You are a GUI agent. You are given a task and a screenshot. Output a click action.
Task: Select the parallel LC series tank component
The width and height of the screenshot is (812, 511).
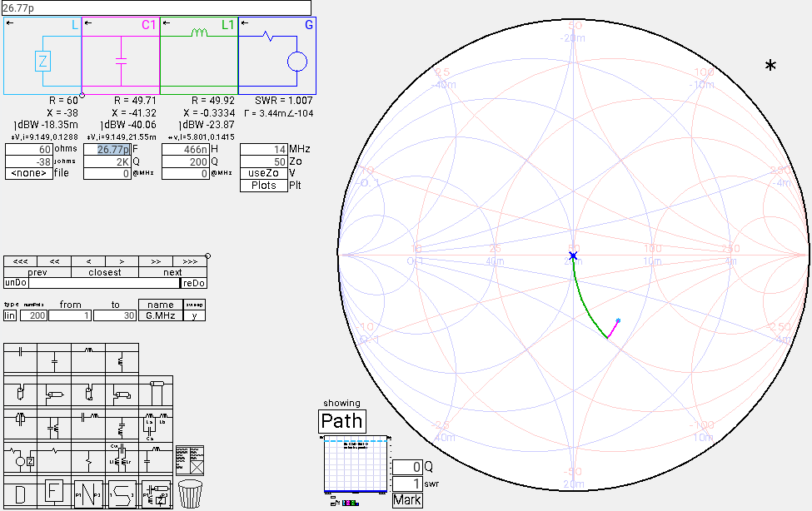point(20,424)
